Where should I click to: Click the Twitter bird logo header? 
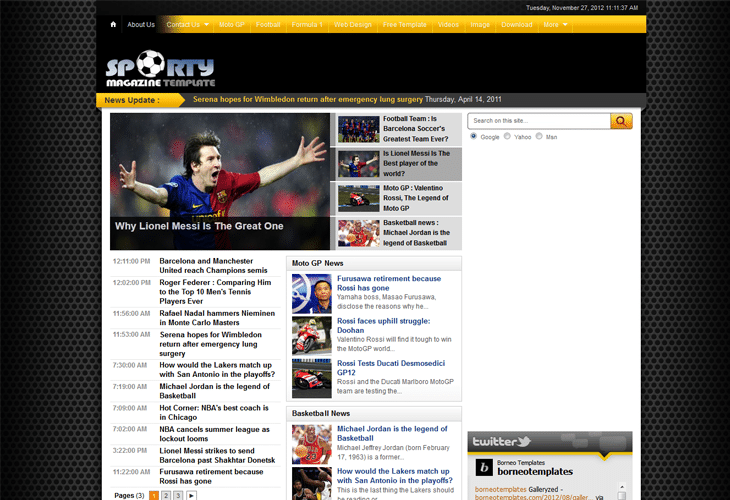[501, 441]
